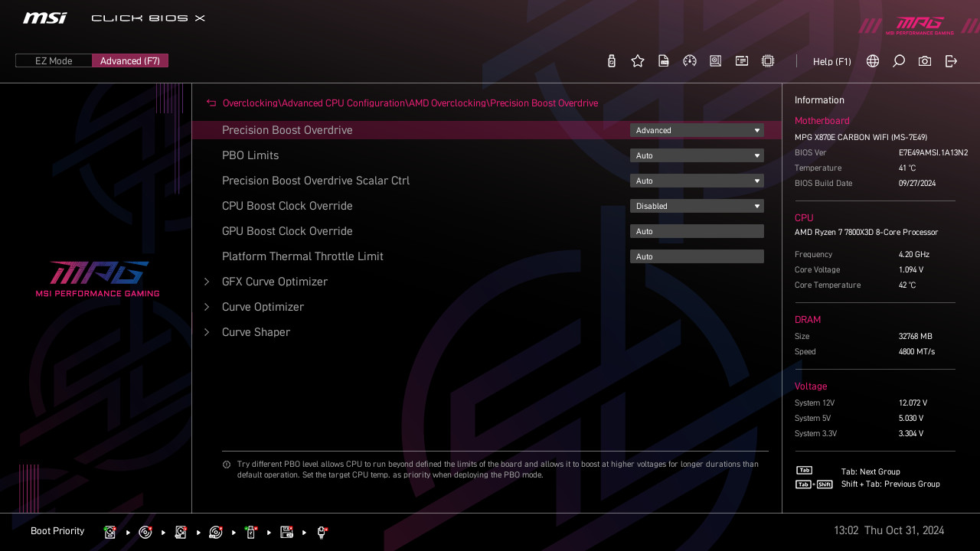The image size is (980, 551).
Task: Expand Curve Shaper submenu
Action: pyautogui.click(x=256, y=332)
